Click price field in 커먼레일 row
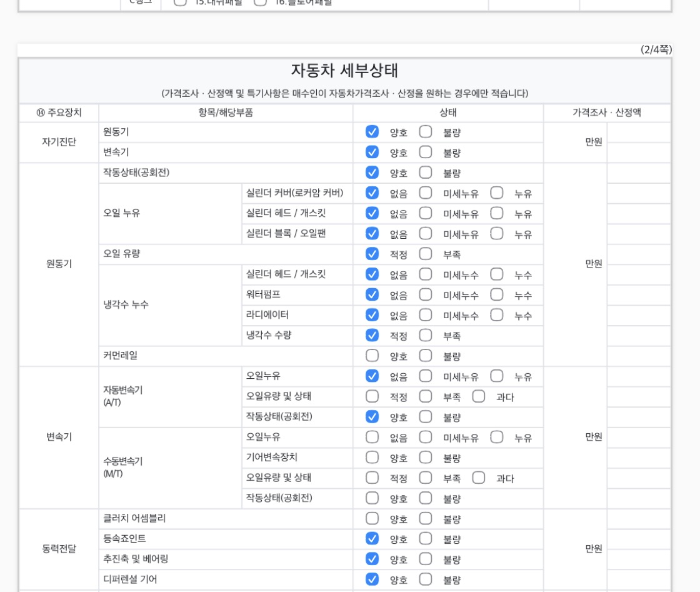This screenshot has height=592, width=700. [638, 356]
